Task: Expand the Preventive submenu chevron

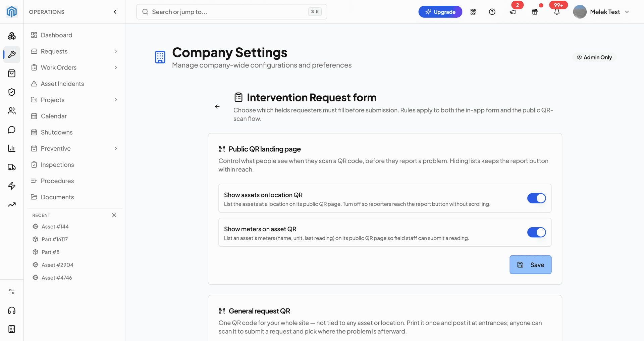Action: [x=116, y=148]
